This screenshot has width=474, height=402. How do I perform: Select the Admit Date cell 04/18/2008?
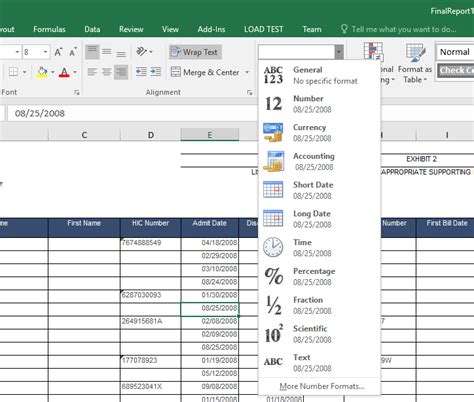pyautogui.click(x=210, y=243)
